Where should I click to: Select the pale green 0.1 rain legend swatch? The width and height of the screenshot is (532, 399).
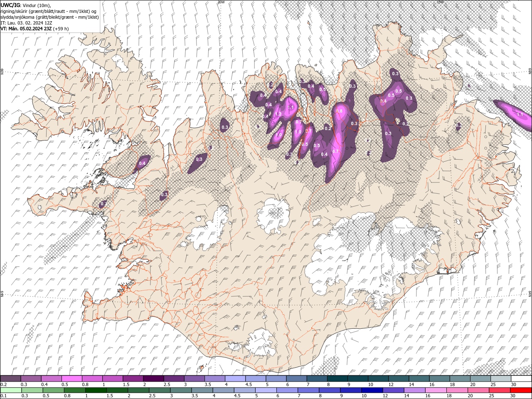tap(11, 390)
